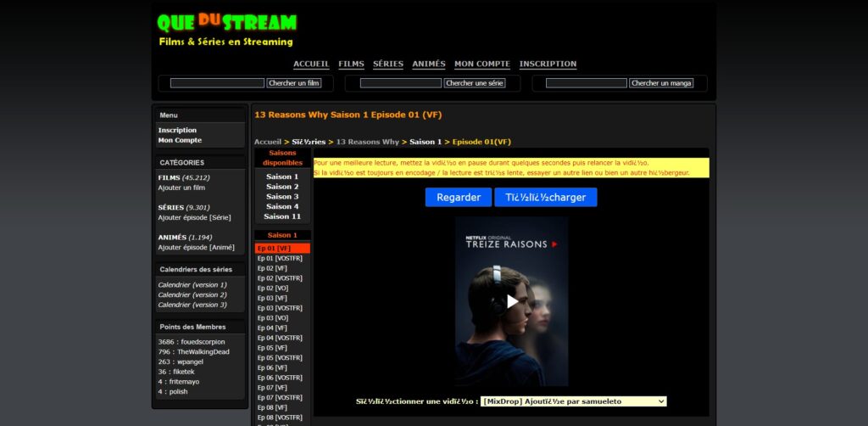Select episode Ep 03 [VOSTFR]

(x=280, y=308)
